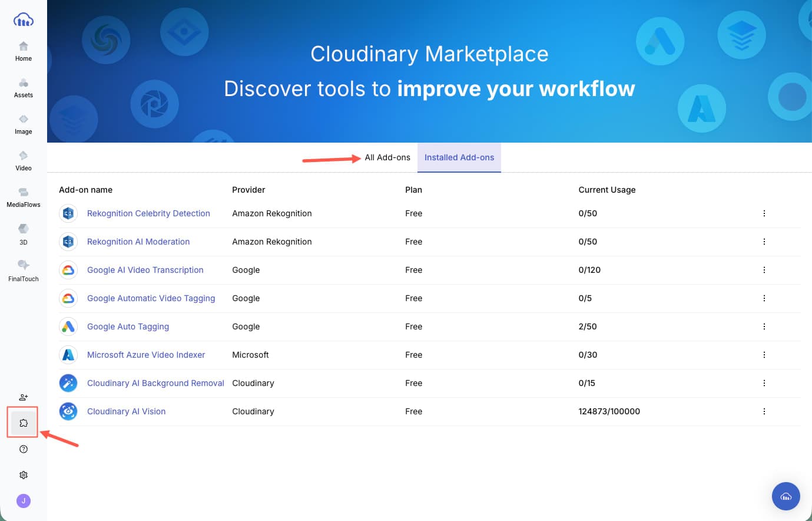Click the Current Usage column header
The image size is (812, 521).
pyautogui.click(x=607, y=190)
